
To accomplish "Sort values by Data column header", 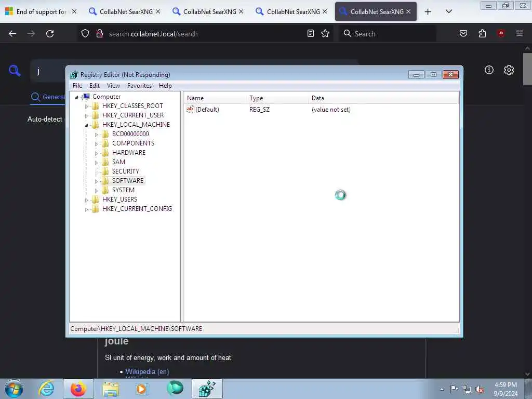I will tap(383, 98).
